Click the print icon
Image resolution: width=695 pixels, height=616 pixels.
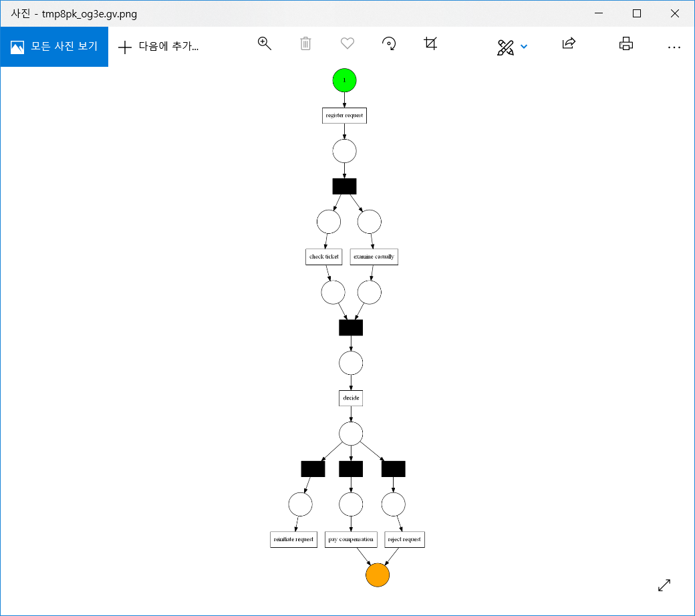pyautogui.click(x=625, y=43)
